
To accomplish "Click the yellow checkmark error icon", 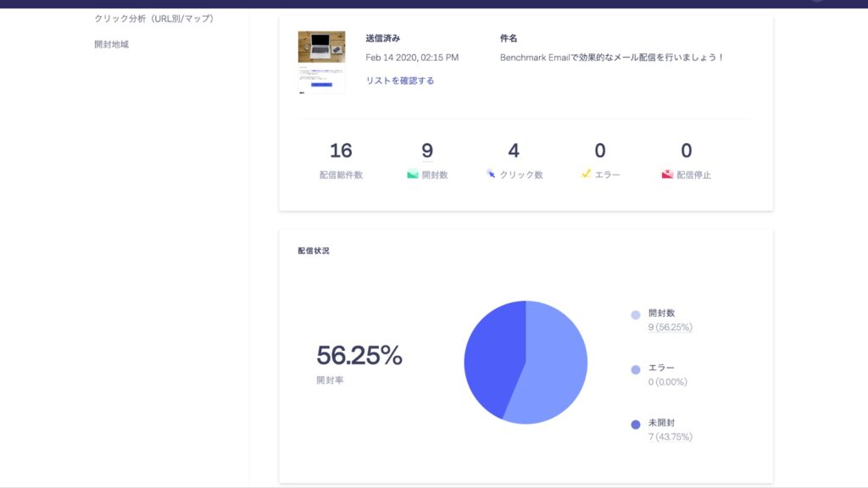I will coord(586,174).
